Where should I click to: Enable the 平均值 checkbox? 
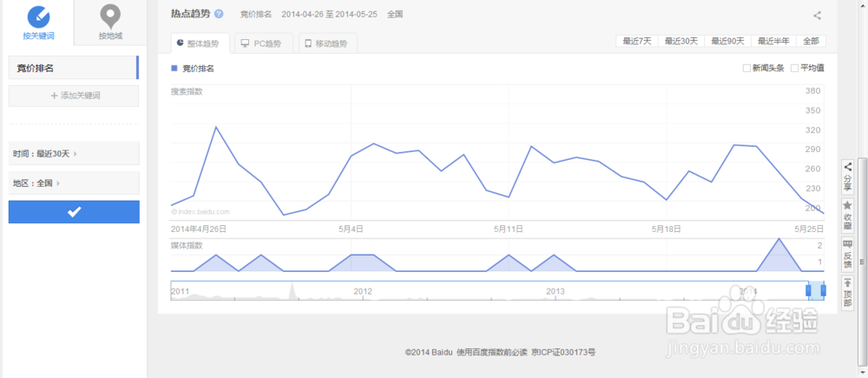(x=794, y=68)
